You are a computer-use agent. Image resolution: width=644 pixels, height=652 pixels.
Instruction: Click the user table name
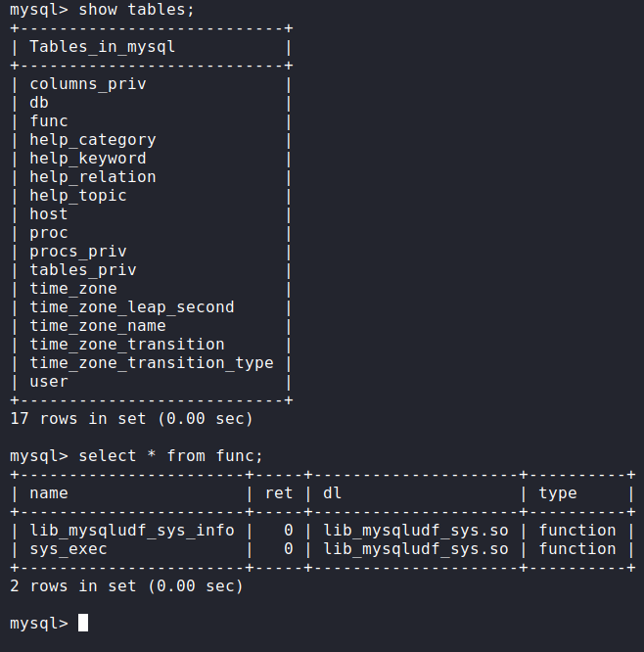point(49,382)
